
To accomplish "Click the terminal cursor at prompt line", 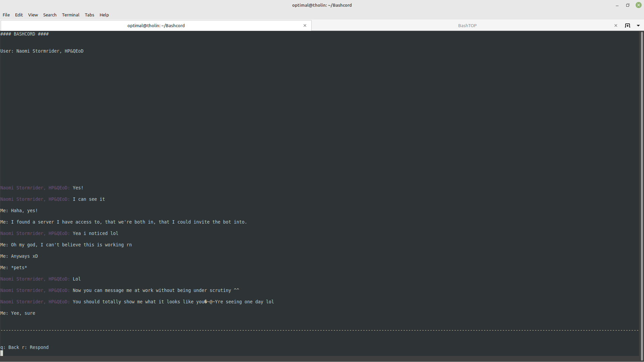I will click(x=2, y=353).
